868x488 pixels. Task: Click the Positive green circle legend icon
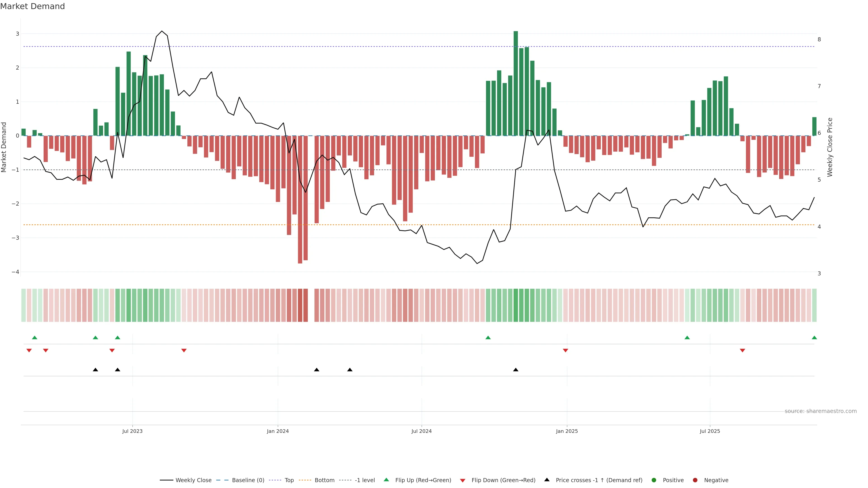(654, 480)
